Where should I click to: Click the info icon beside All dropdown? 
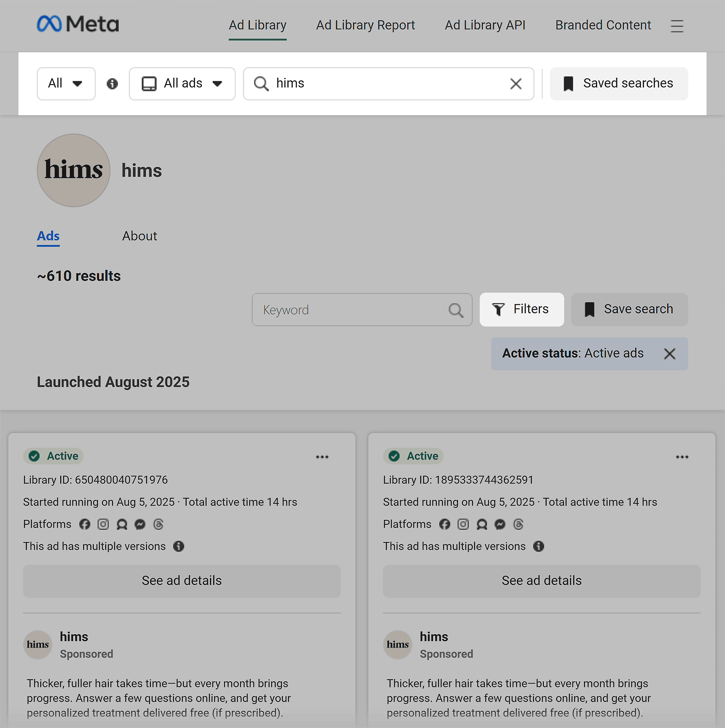(x=112, y=84)
